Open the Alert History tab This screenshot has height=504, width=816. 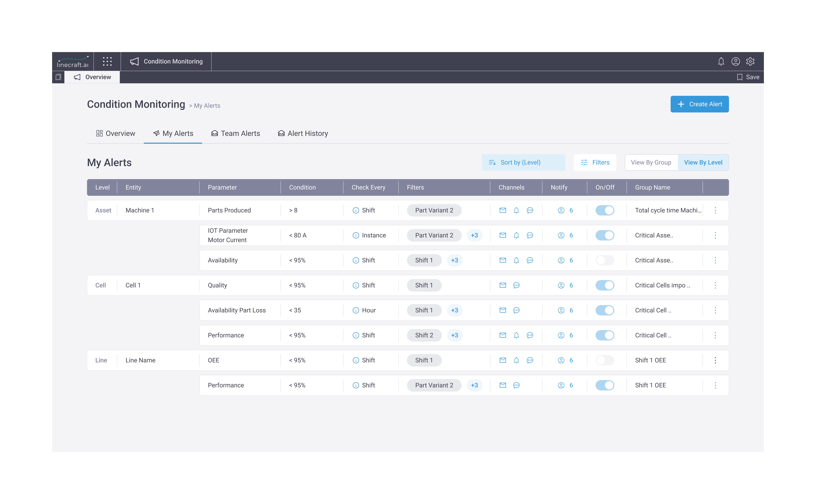[303, 133]
